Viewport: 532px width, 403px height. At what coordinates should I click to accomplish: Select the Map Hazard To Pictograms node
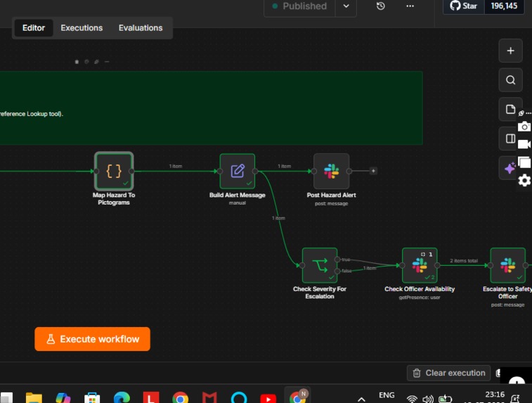point(114,171)
